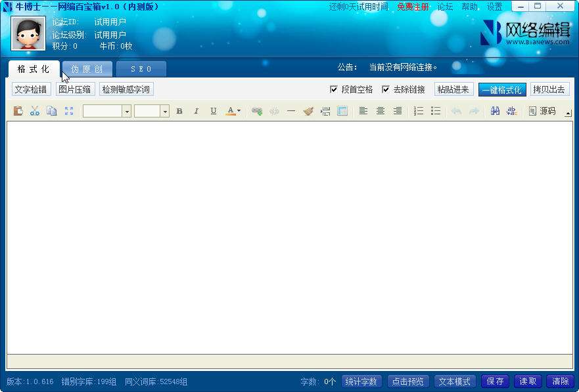Click the fullscreen expand icon in toolbar
Viewport: 579px width, 392px height.
[69, 110]
